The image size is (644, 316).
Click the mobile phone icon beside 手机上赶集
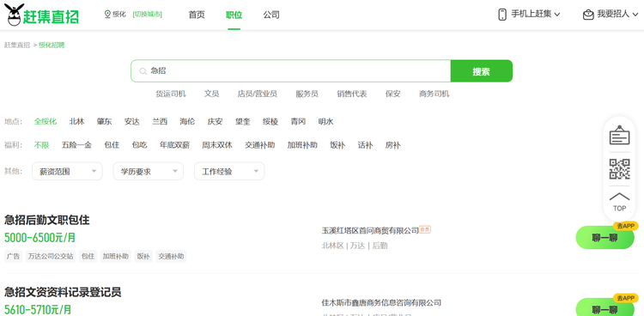click(502, 15)
